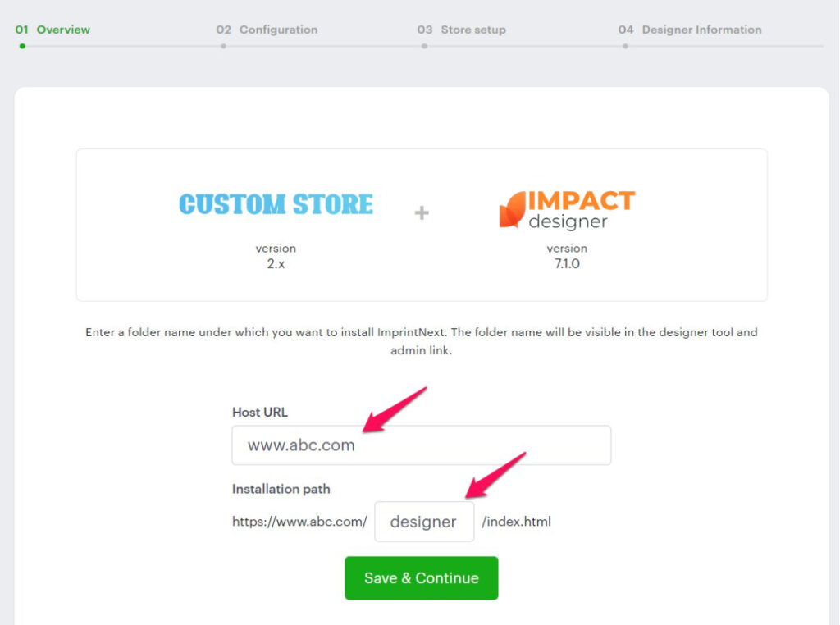Click the version 7.1.0 text
Screen dimensions: 840x625
[x=567, y=256]
